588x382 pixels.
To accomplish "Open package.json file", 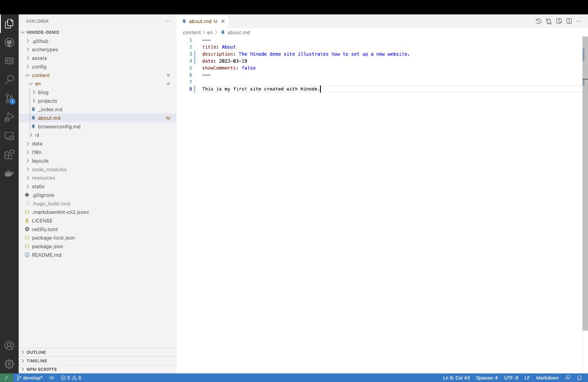I will pyautogui.click(x=97, y=246).
